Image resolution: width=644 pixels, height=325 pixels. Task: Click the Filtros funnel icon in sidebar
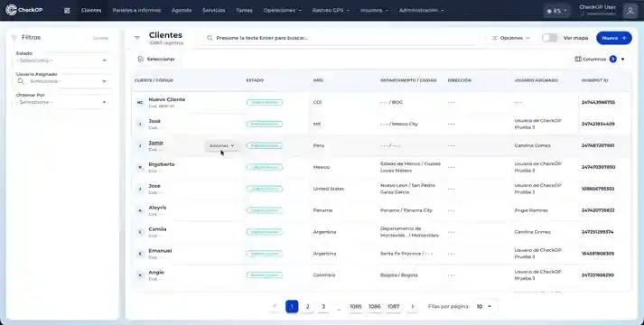click(x=14, y=37)
